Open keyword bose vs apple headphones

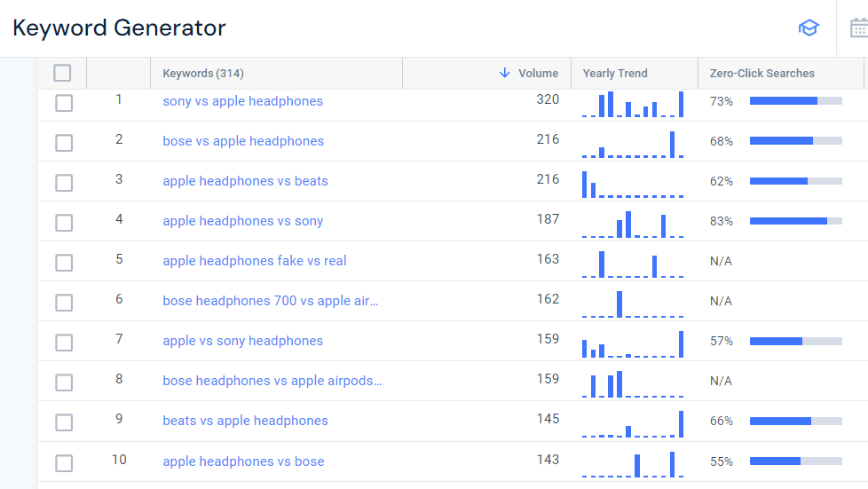click(x=243, y=141)
